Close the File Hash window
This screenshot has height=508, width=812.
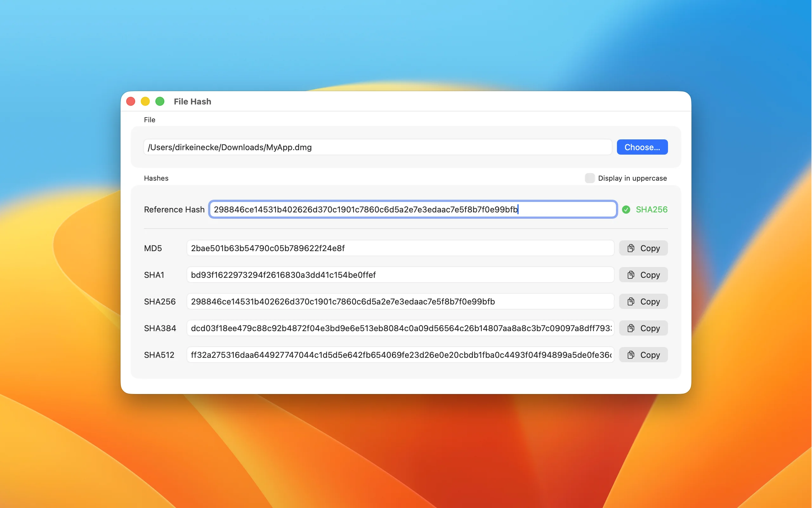coord(131,102)
